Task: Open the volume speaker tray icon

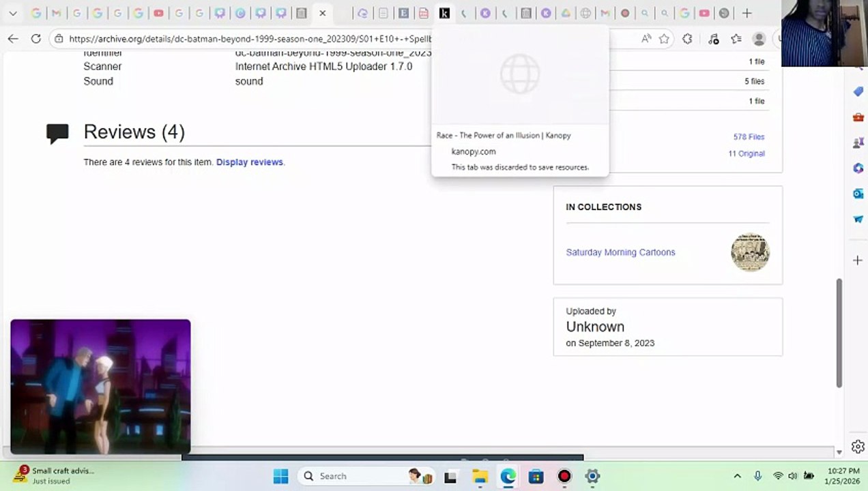Action: 793,476
